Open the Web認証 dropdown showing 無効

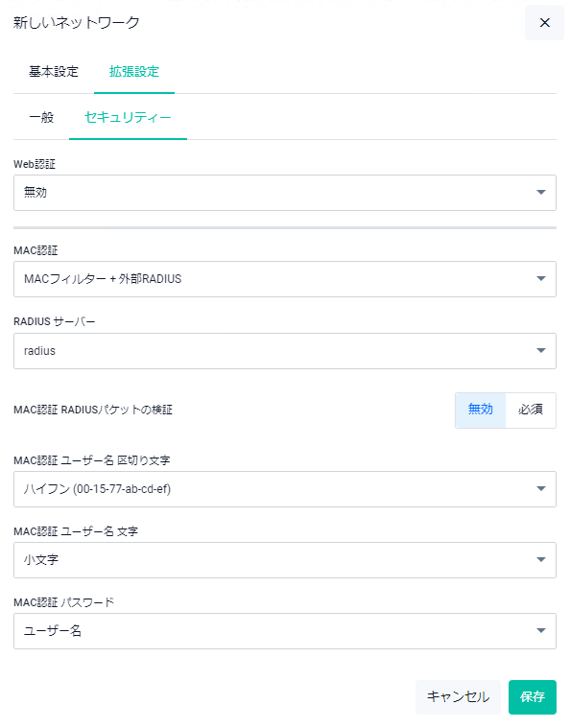pos(285,193)
